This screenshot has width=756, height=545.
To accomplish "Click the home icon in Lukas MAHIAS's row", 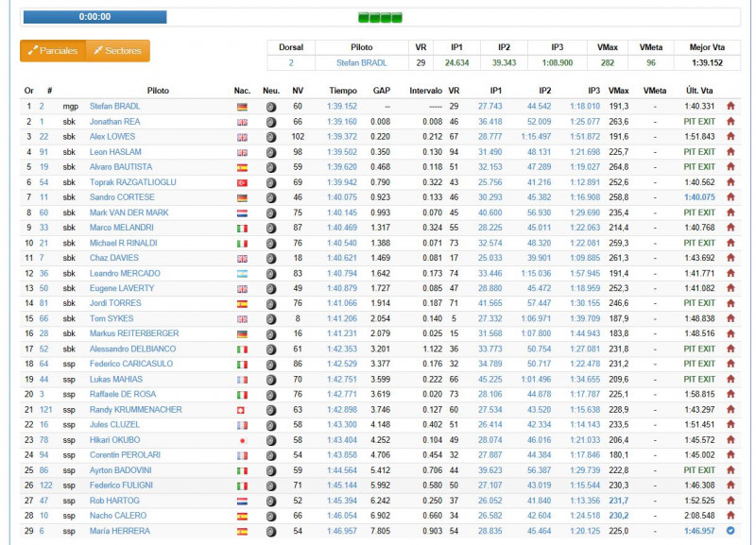I will 730,380.
